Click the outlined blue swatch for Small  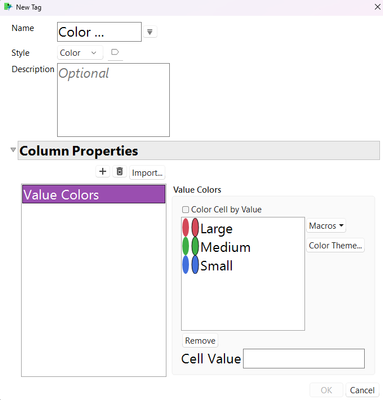[195, 265]
